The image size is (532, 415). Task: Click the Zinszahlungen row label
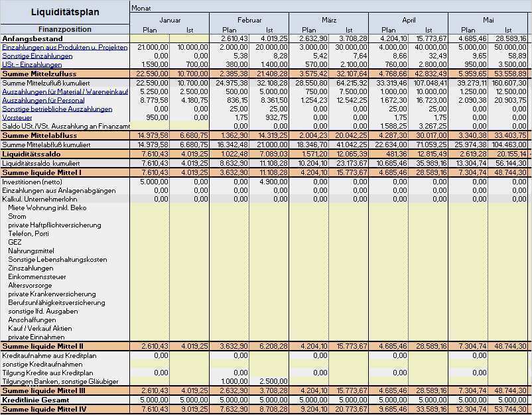click(x=31, y=268)
